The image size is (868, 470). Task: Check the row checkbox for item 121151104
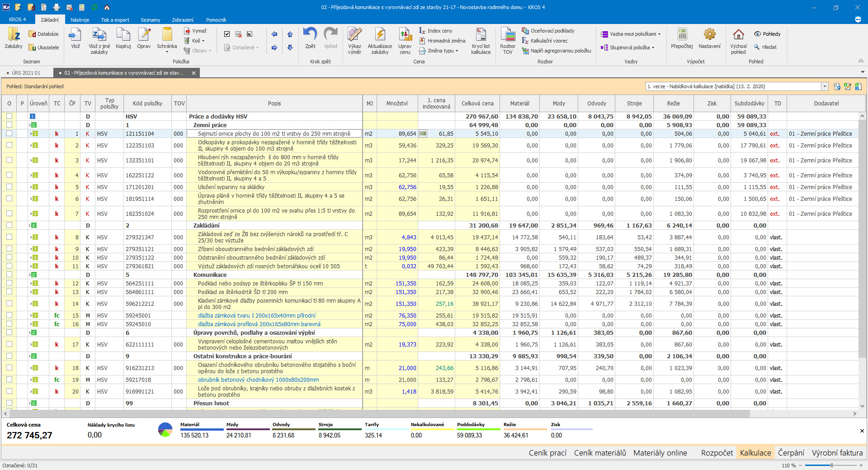9,133
